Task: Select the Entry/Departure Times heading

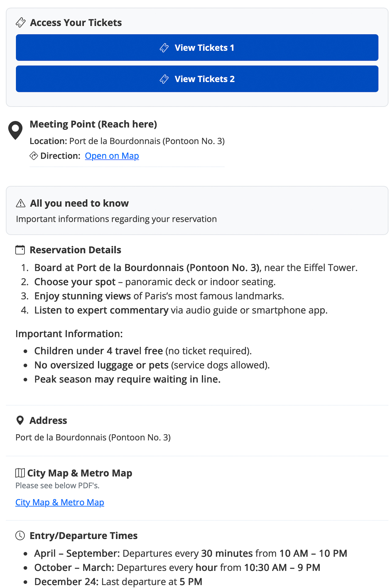Action: pyautogui.click(x=83, y=536)
